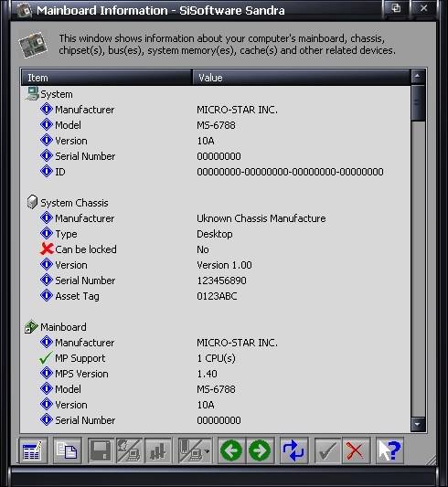Select the System Chassis heading
The image size is (448, 487).
tap(75, 203)
